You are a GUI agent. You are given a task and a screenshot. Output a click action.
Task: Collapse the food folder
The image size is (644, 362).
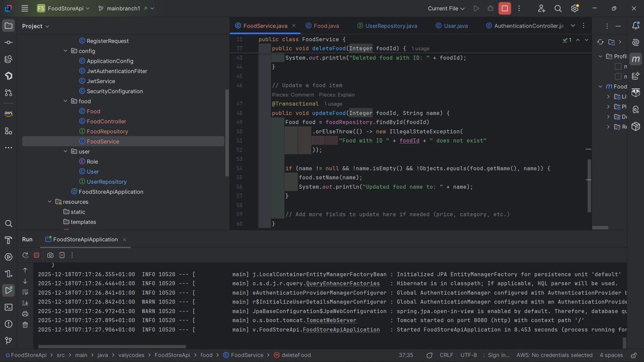coord(65,101)
